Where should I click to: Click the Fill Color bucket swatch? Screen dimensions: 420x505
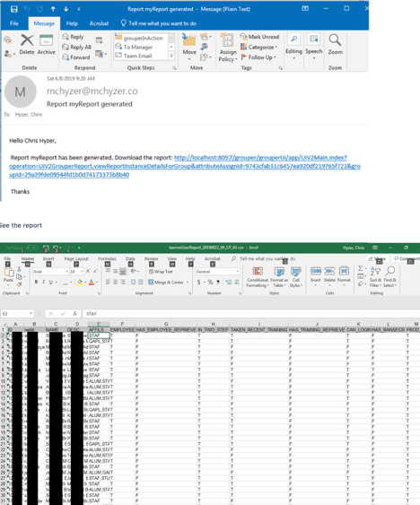pyautogui.click(x=80, y=283)
